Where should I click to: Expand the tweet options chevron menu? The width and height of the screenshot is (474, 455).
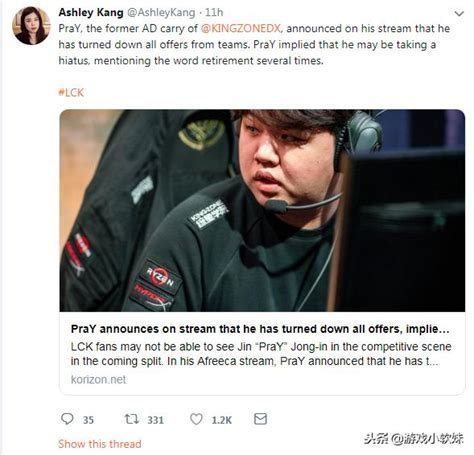point(459,13)
